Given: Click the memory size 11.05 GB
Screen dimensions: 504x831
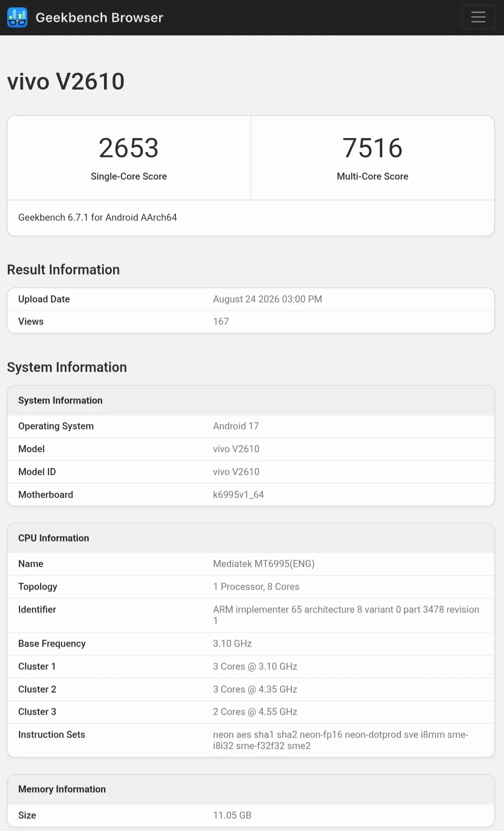Looking at the screenshot, I should click(232, 816).
